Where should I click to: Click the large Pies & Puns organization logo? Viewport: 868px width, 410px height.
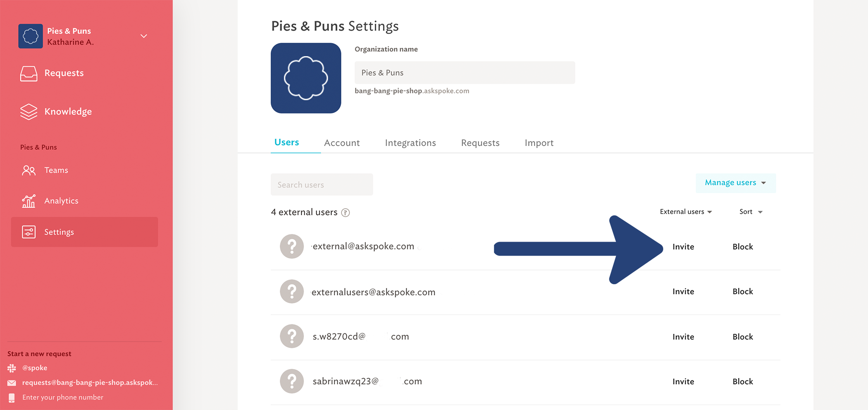(306, 78)
